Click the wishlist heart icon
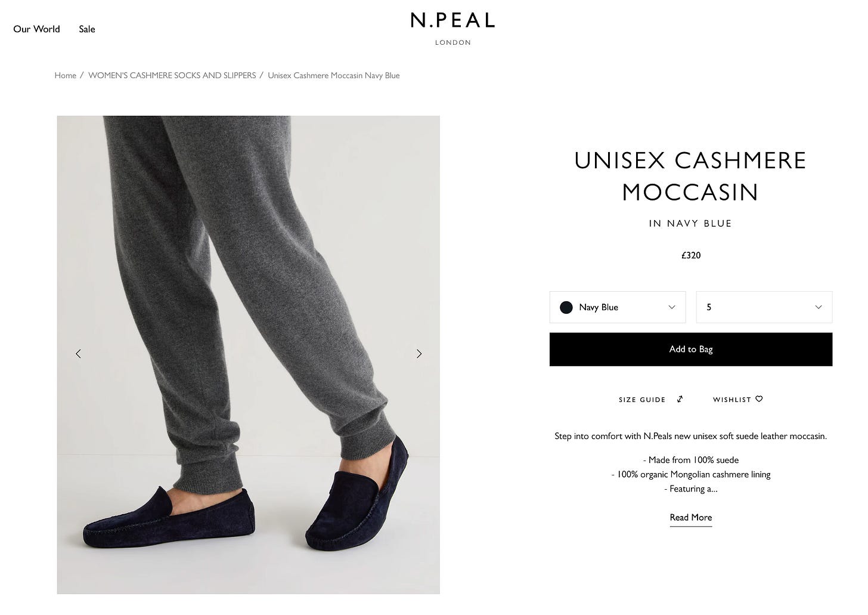868x615 pixels. click(x=758, y=399)
